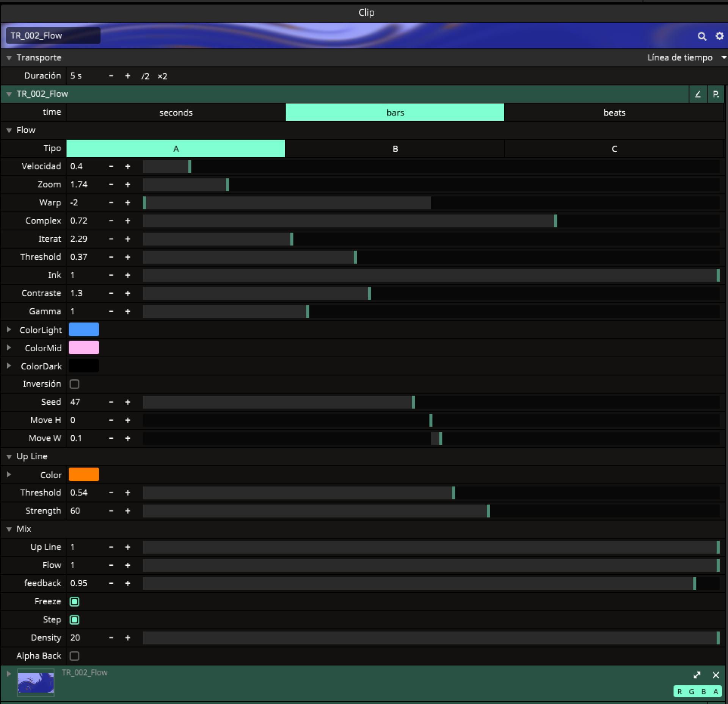Viewport: 728px width, 704px height.
Task: Enable the Inversión checkbox
Action: coord(75,384)
